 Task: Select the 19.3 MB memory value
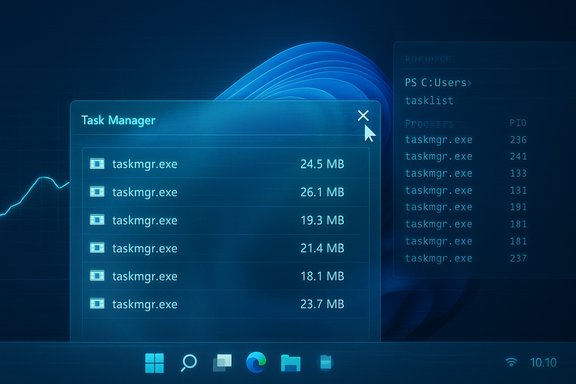[322, 220]
